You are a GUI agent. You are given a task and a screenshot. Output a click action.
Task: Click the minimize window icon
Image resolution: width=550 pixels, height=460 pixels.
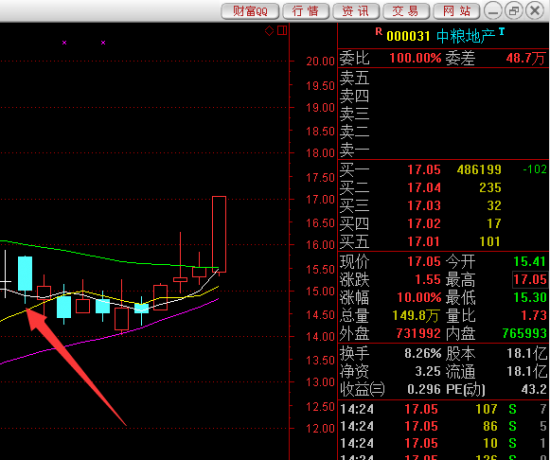point(494,11)
